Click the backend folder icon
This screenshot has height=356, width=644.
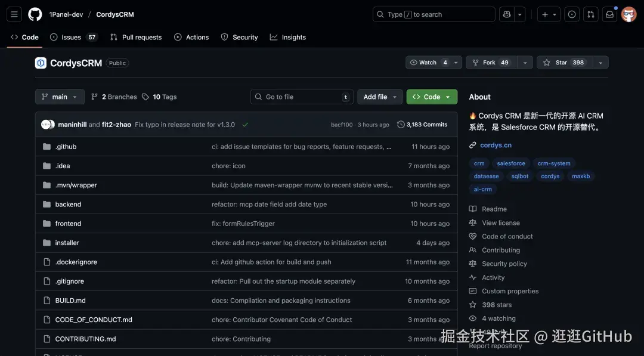click(x=47, y=204)
